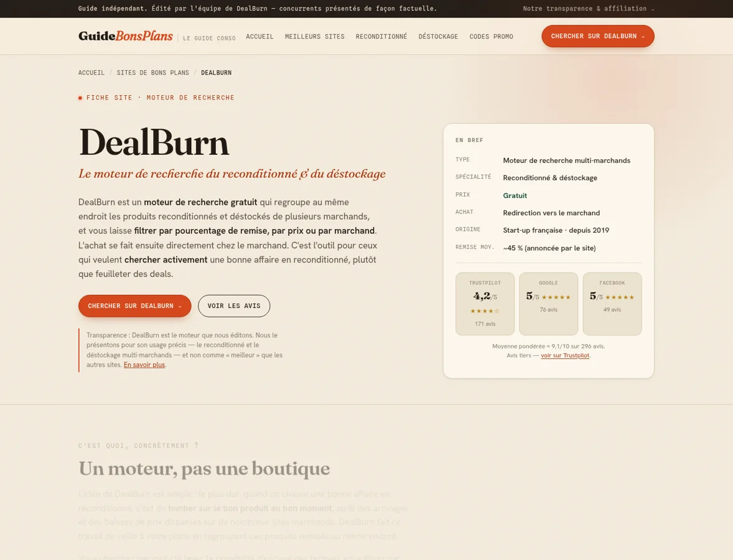733x560 pixels.
Task: Click the 49 avis count
Action: click(612, 309)
